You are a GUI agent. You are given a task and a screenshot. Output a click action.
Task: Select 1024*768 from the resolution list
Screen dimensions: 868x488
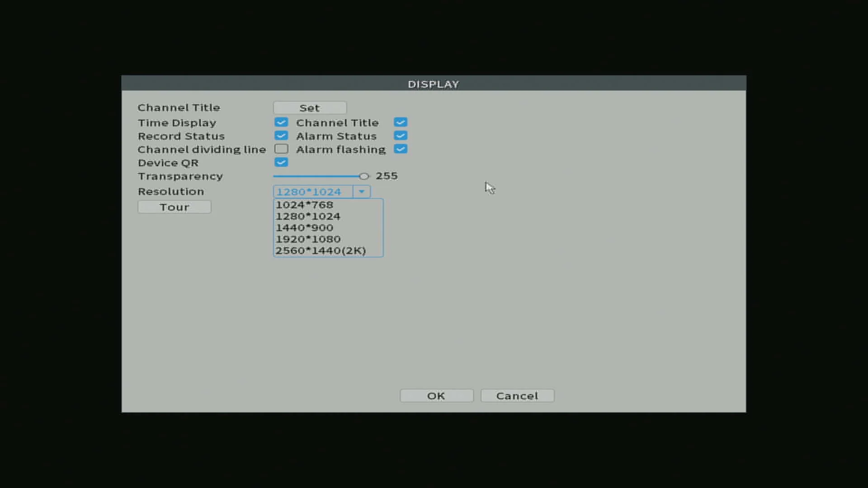pyautogui.click(x=304, y=205)
